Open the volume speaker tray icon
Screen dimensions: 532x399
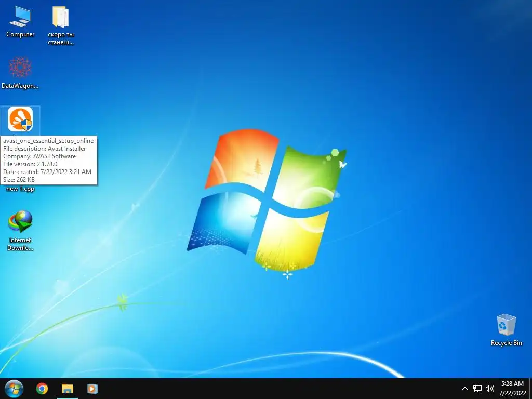[489, 389]
